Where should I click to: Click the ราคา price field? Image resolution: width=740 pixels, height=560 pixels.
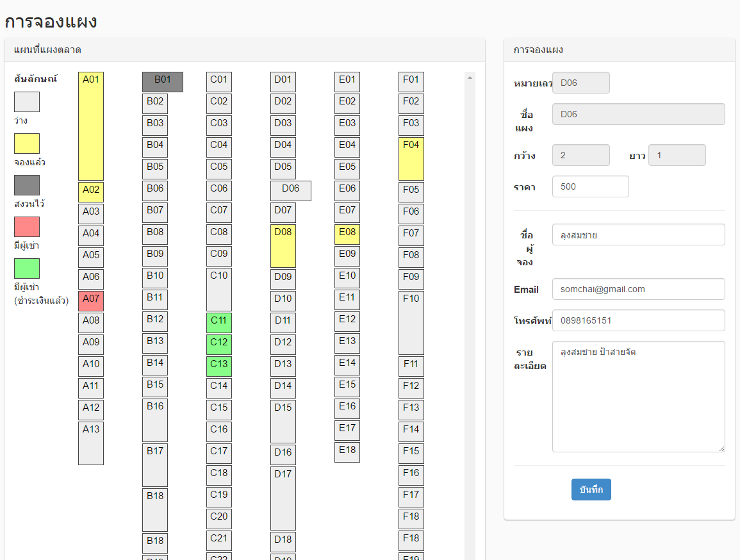click(x=590, y=186)
